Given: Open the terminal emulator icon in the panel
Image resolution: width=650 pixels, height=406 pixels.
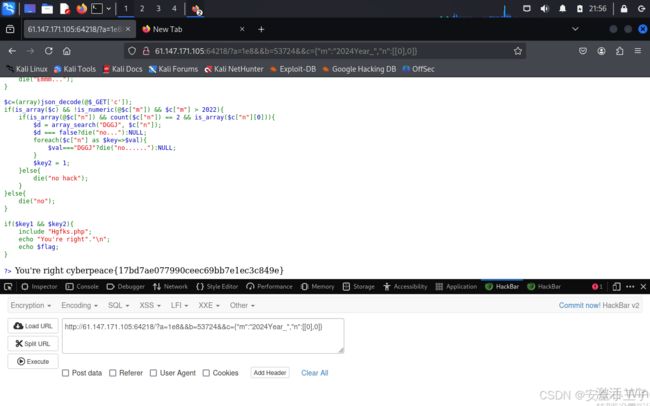Looking at the screenshot, I should (97, 9).
